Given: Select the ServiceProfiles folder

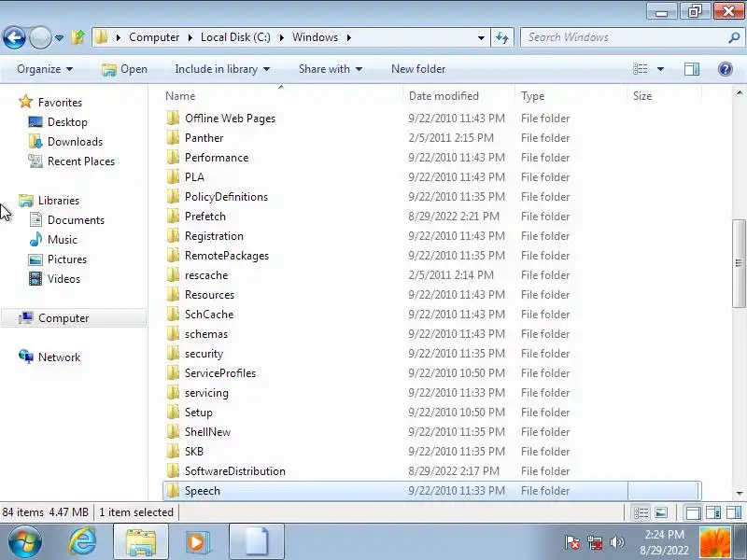Looking at the screenshot, I should (220, 372).
